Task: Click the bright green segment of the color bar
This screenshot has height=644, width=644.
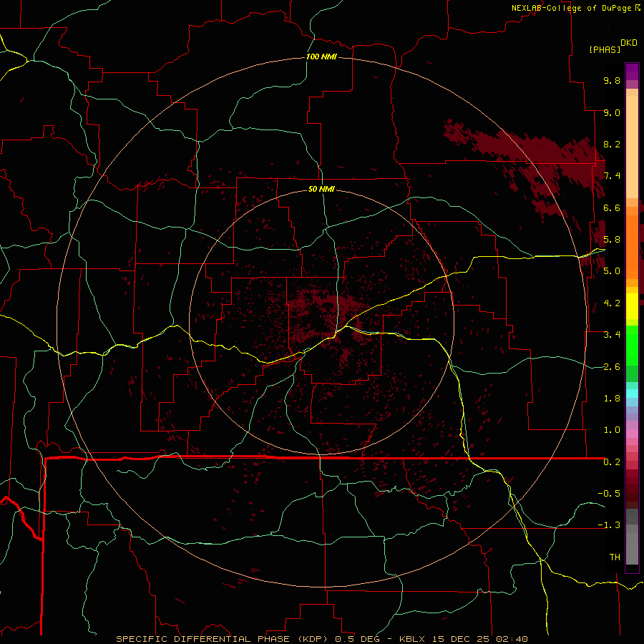Action: pos(632,345)
